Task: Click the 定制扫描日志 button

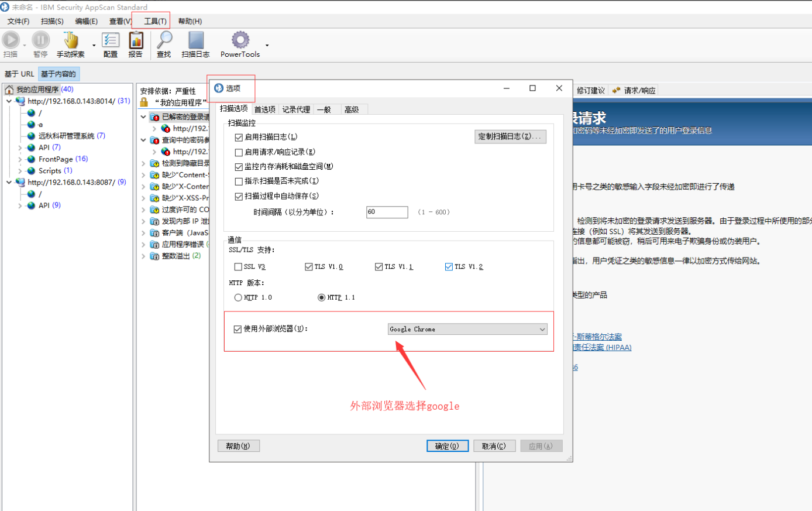Action: pyautogui.click(x=510, y=136)
